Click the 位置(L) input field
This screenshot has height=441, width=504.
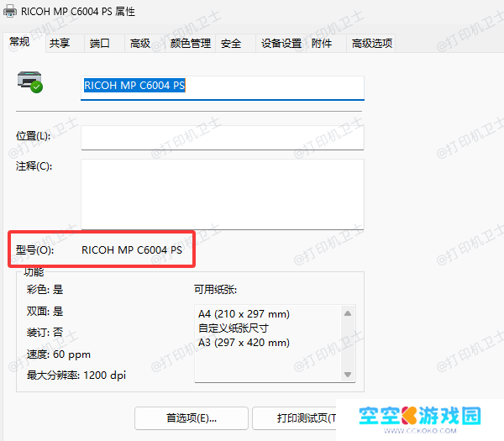222,138
